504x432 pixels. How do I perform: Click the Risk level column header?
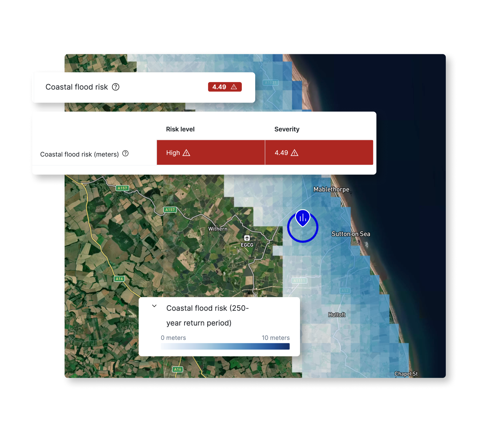click(180, 129)
